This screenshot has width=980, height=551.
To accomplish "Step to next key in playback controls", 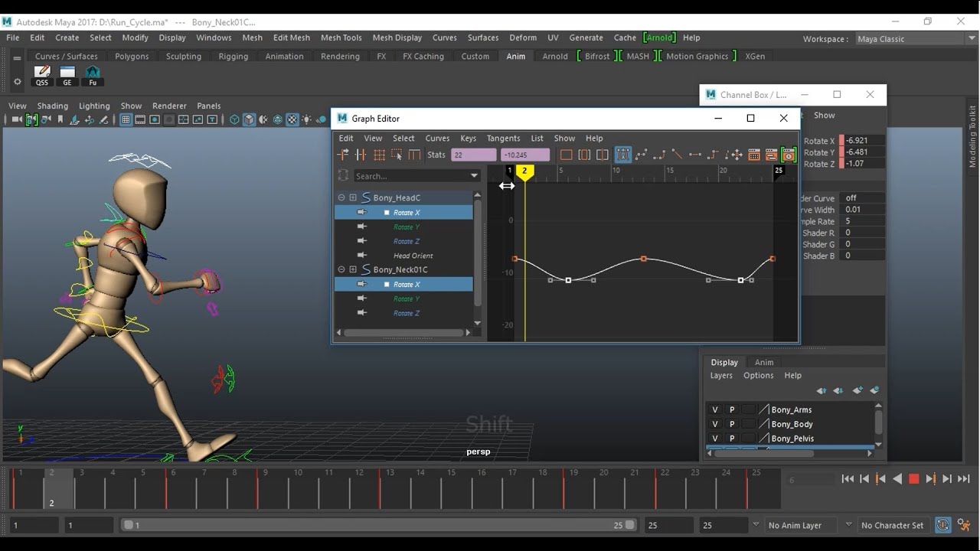I will click(930, 479).
